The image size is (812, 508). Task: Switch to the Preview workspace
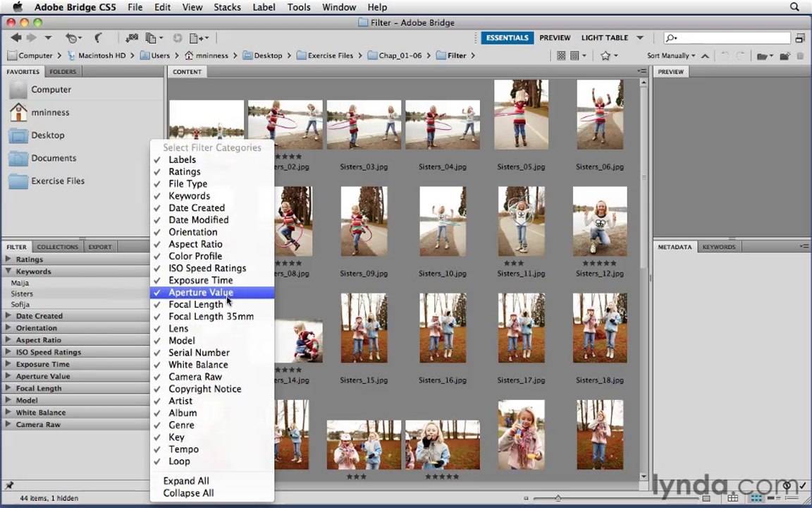pos(555,38)
